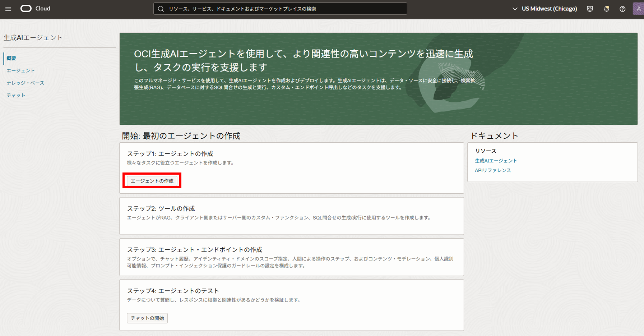The height and width of the screenshot is (336, 644).
Task: Focus the resource and service search field
Action: [280, 9]
